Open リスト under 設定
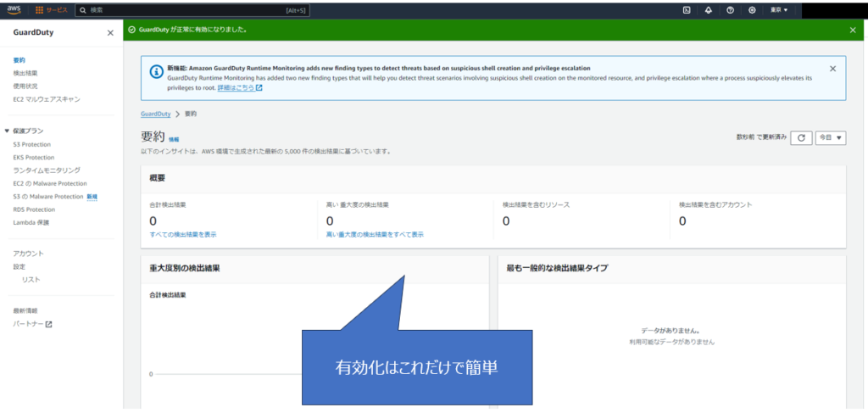This screenshot has width=868, height=413. coord(31,280)
